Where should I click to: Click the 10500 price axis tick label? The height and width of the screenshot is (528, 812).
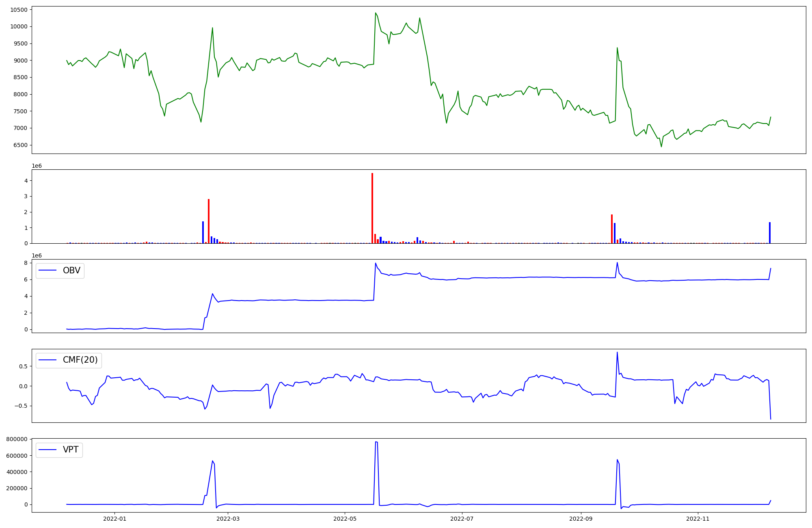[19, 10]
